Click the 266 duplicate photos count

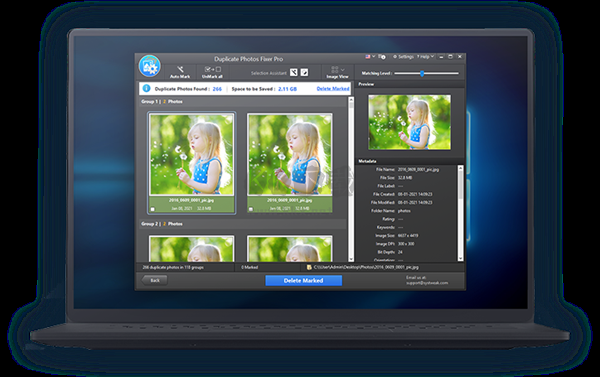tap(217, 89)
